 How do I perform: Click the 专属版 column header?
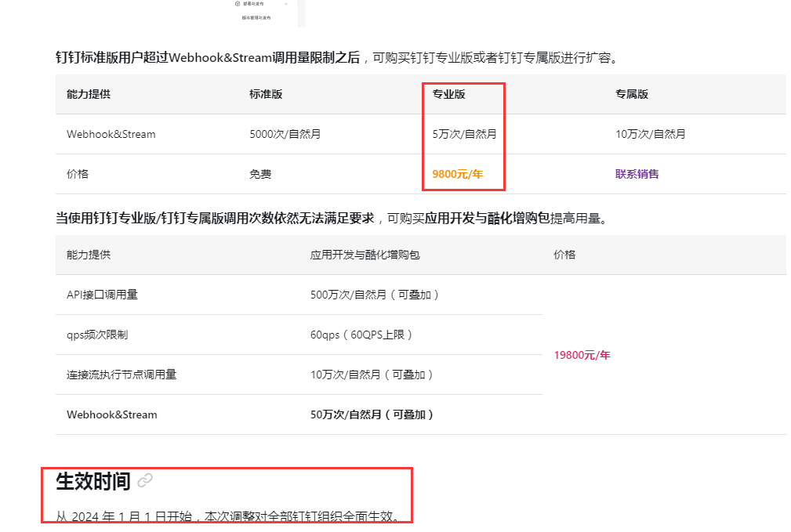632,94
